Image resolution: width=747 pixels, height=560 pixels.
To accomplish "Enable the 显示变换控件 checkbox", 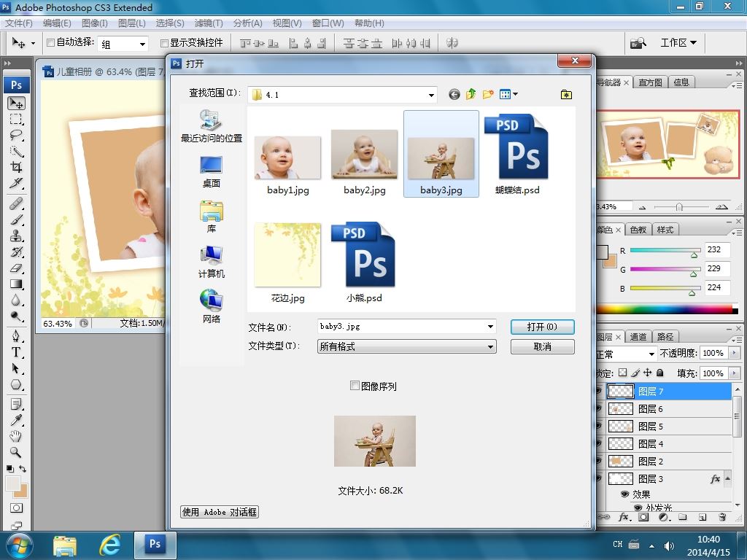I will point(164,43).
